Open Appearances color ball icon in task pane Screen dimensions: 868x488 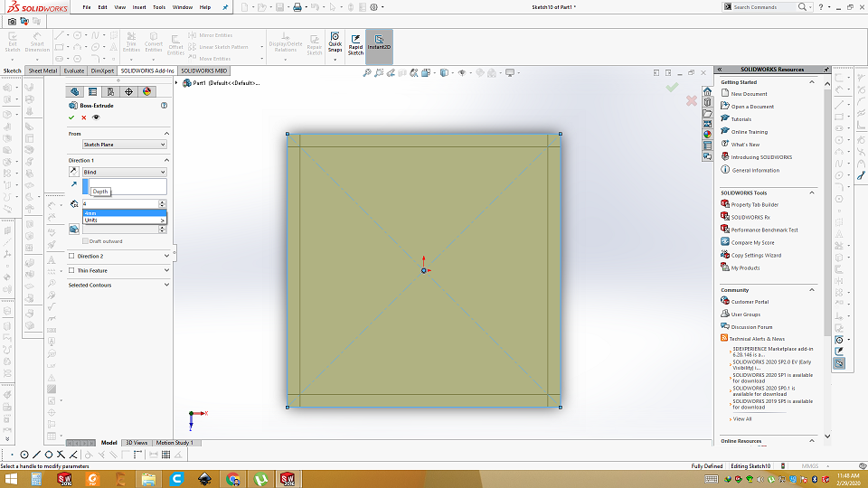[x=707, y=135]
